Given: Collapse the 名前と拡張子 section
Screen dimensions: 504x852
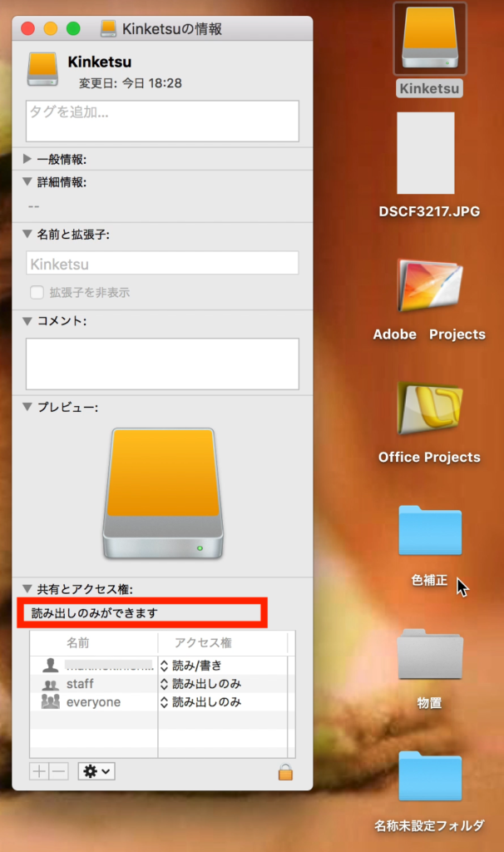Looking at the screenshot, I should point(27,234).
